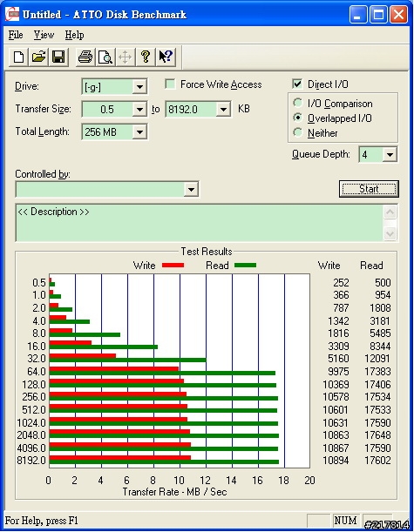The width and height of the screenshot is (414, 532).
Task: Click the Start button
Action: [x=369, y=189]
